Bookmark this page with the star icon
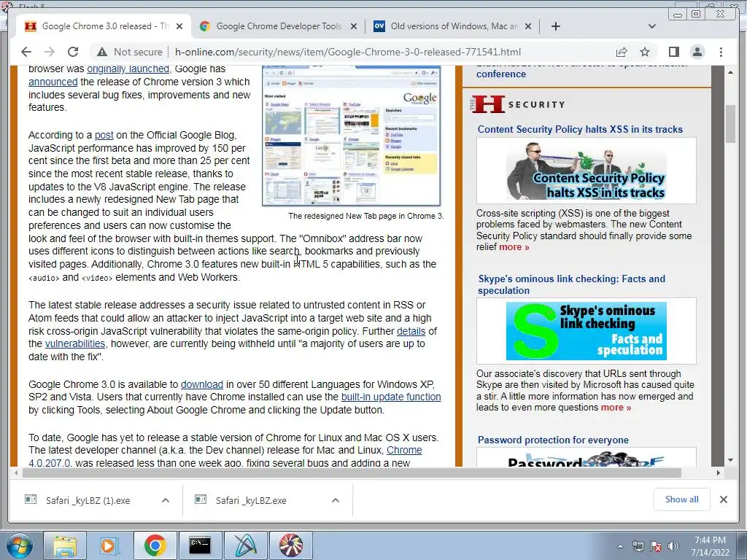This screenshot has height=560, width=747. click(645, 52)
